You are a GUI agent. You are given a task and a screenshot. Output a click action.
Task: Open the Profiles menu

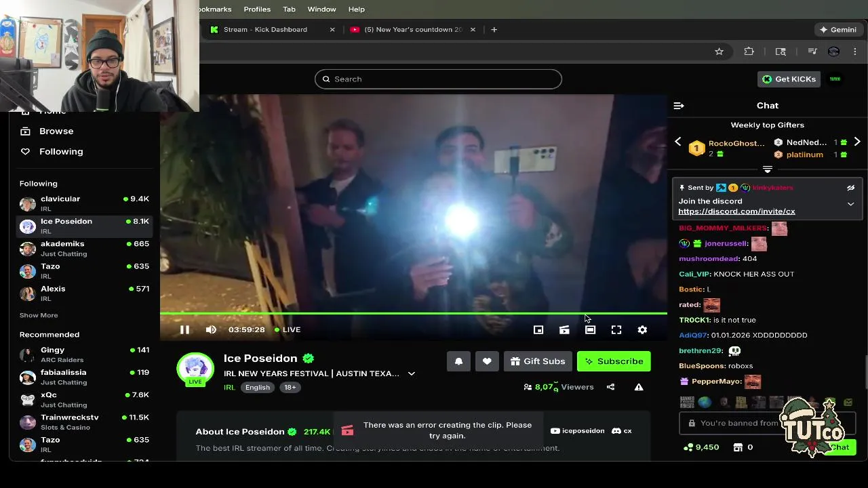click(257, 9)
